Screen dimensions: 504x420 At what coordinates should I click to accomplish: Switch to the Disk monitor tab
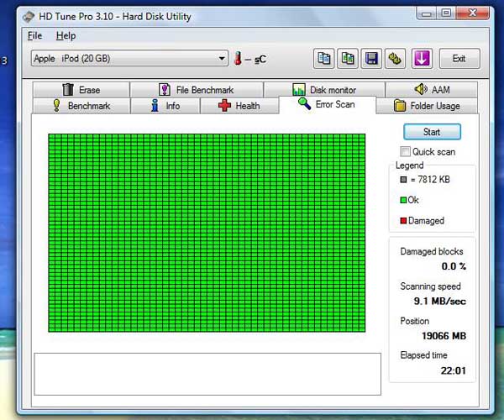point(324,90)
